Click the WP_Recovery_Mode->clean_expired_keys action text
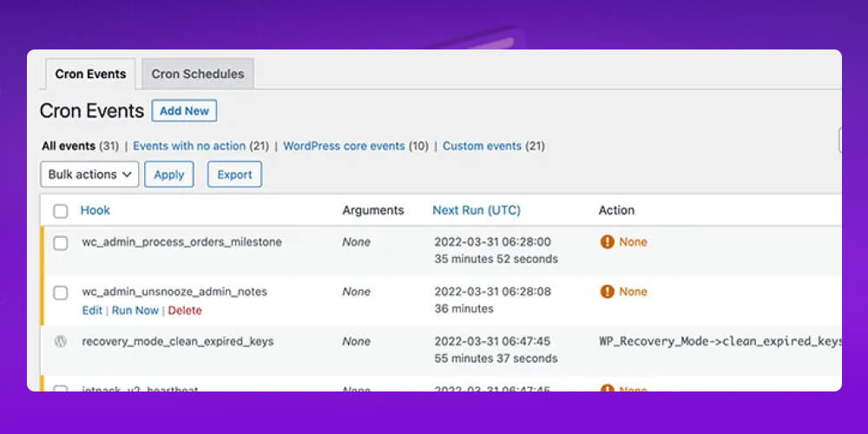The width and height of the screenshot is (868, 434). point(720,341)
